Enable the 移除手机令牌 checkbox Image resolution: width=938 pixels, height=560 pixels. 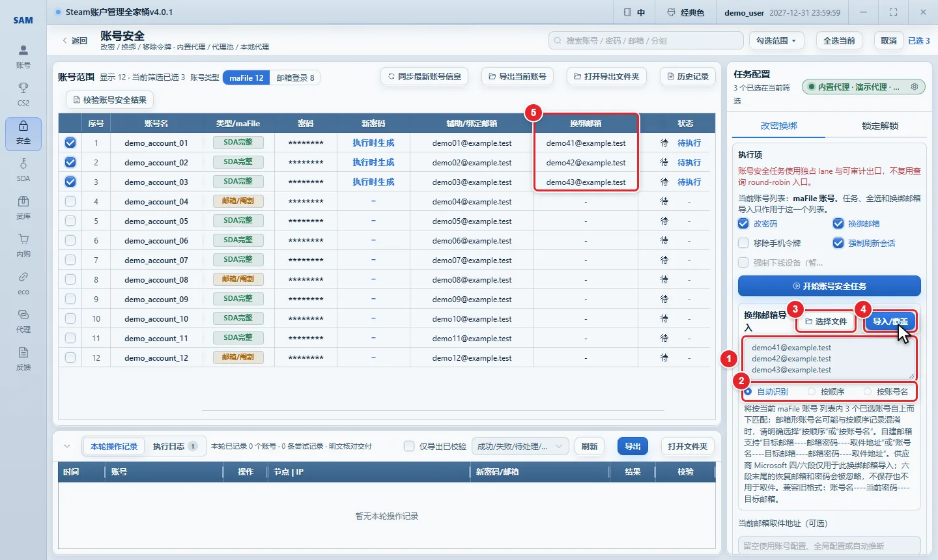(743, 243)
